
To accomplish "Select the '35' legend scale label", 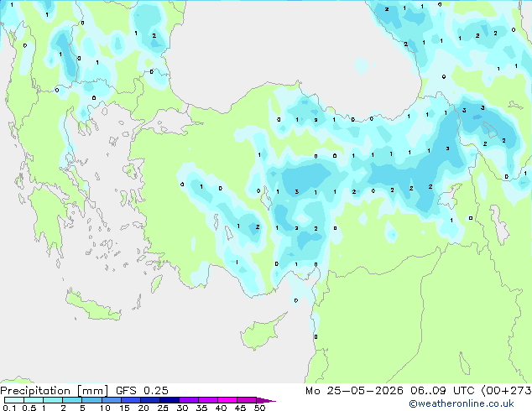I will pos(201,408).
